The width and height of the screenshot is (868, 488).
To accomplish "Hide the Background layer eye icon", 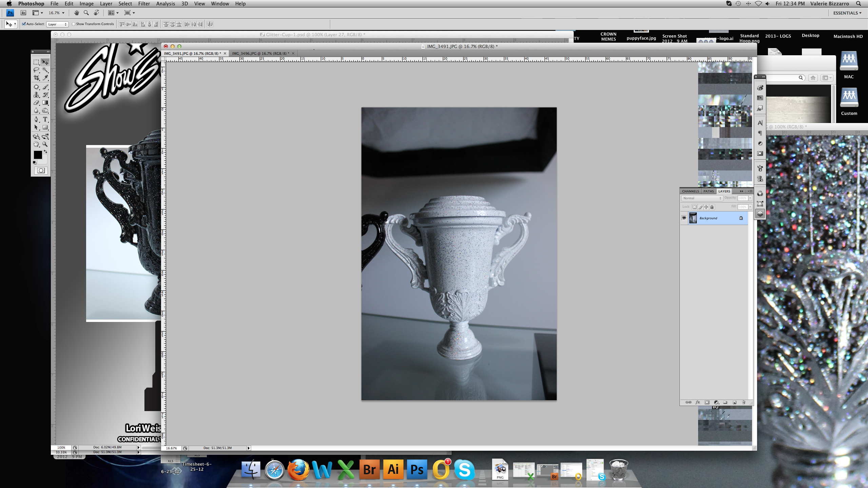I will point(684,218).
